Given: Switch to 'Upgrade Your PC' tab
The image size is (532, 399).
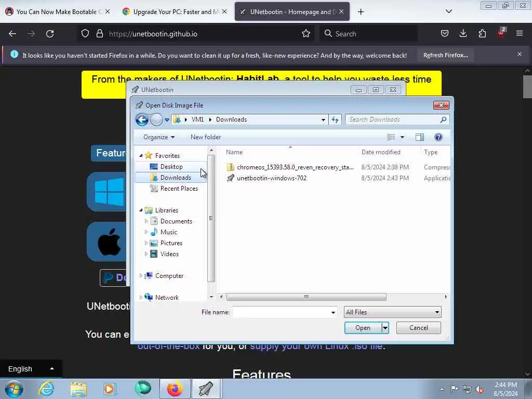Looking at the screenshot, I should pos(175,11).
